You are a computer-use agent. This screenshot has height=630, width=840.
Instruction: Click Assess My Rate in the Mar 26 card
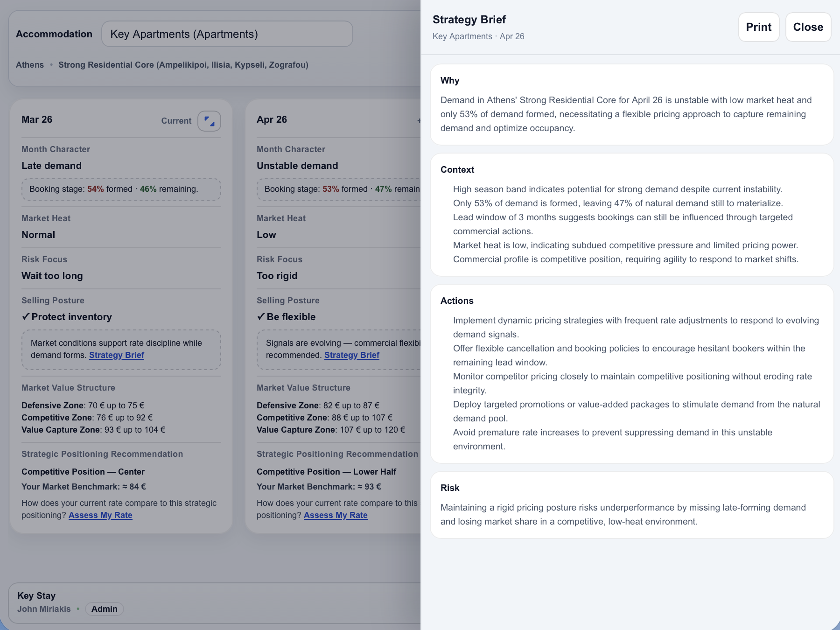[x=100, y=515]
